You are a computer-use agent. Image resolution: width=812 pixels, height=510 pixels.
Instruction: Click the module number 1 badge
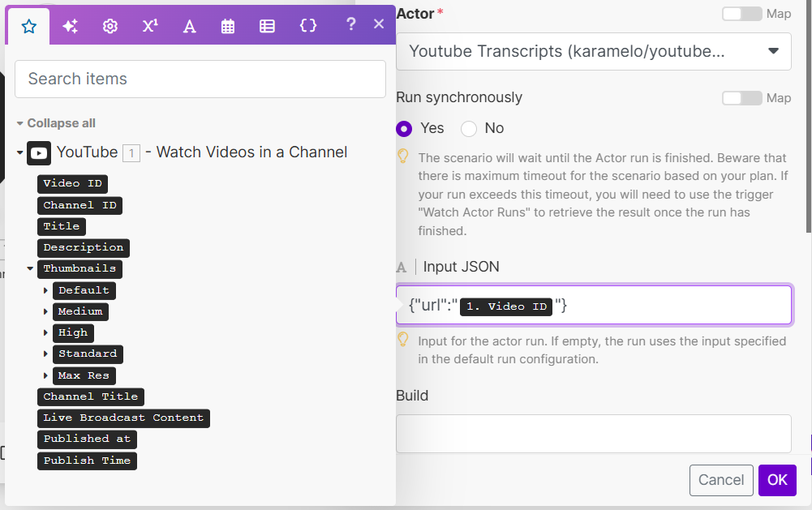[x=131, y=153]
